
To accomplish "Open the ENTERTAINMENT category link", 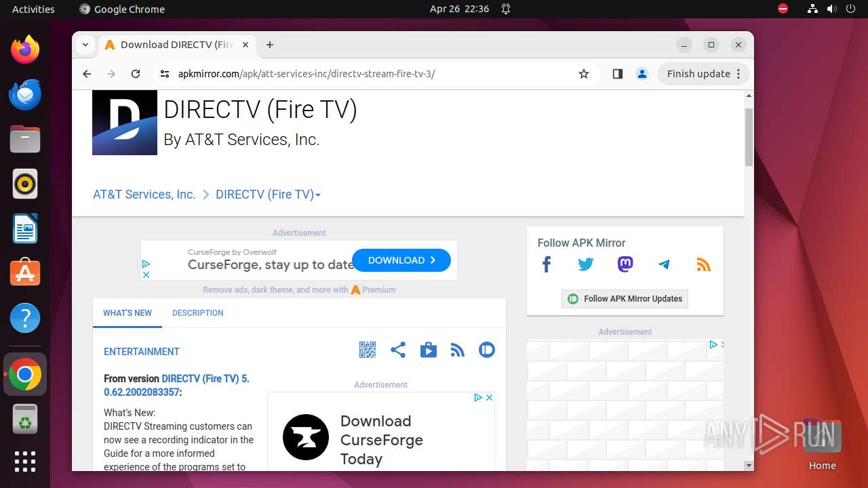I will [142, 352].
